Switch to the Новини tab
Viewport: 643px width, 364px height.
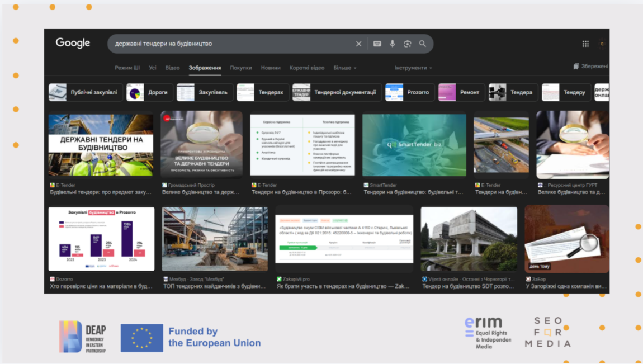point(271,68)
